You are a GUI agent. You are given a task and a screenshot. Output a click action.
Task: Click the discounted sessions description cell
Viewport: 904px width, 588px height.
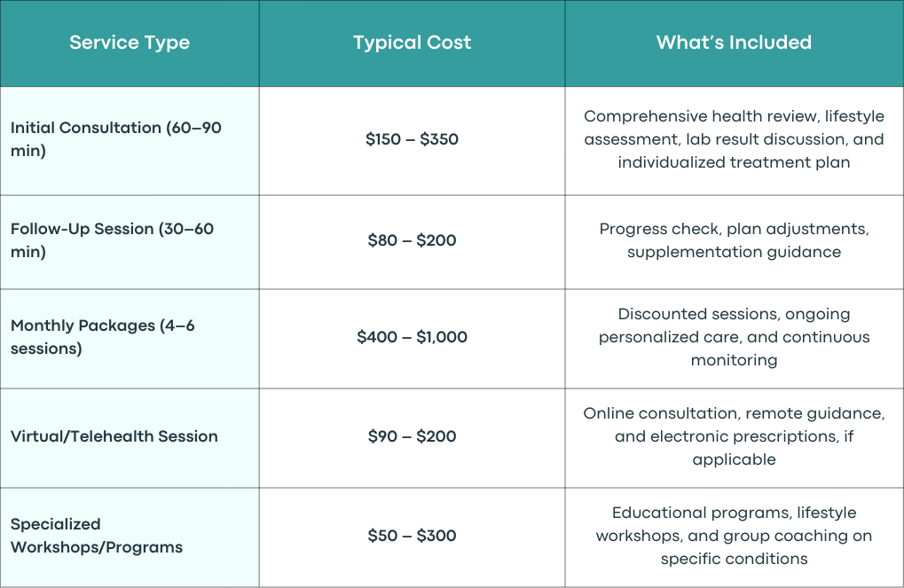(x=734, y=339)
